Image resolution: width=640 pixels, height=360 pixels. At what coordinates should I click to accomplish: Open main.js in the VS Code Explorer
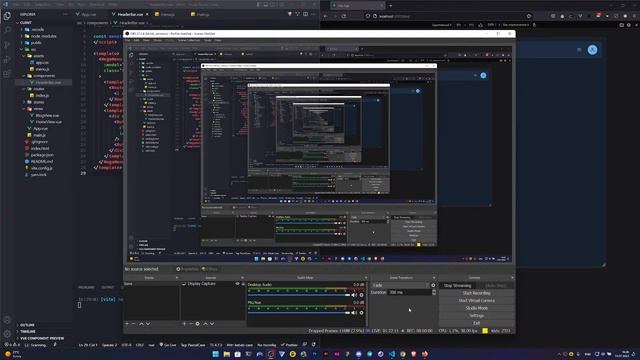point(40,135)
